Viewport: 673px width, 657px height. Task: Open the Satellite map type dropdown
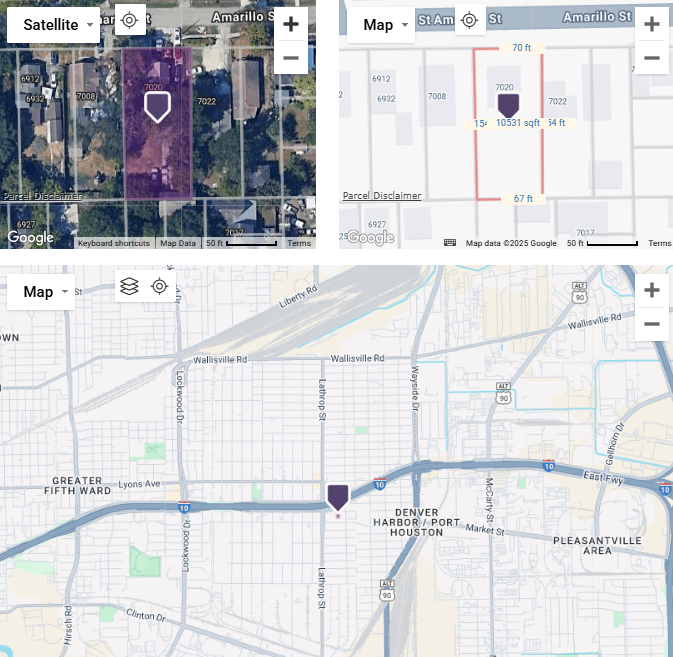(53, 25)
